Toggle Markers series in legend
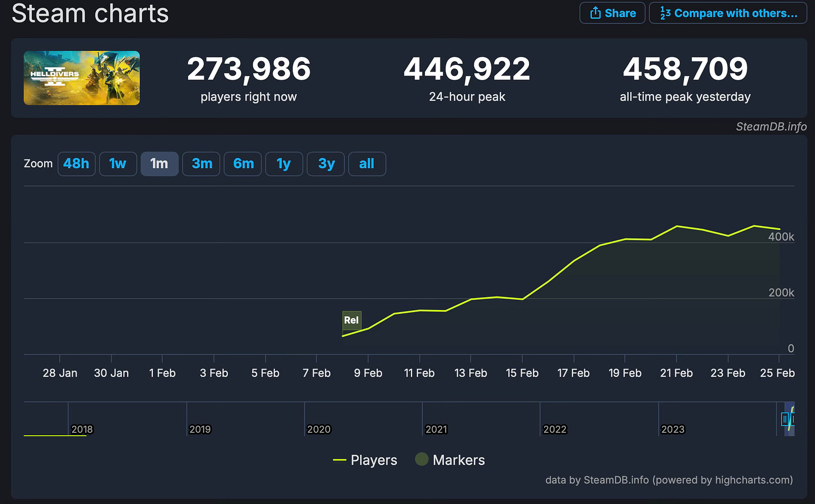The height and width of the screenshot is (504, 815). pyautogui.click(x=450, y=460)
